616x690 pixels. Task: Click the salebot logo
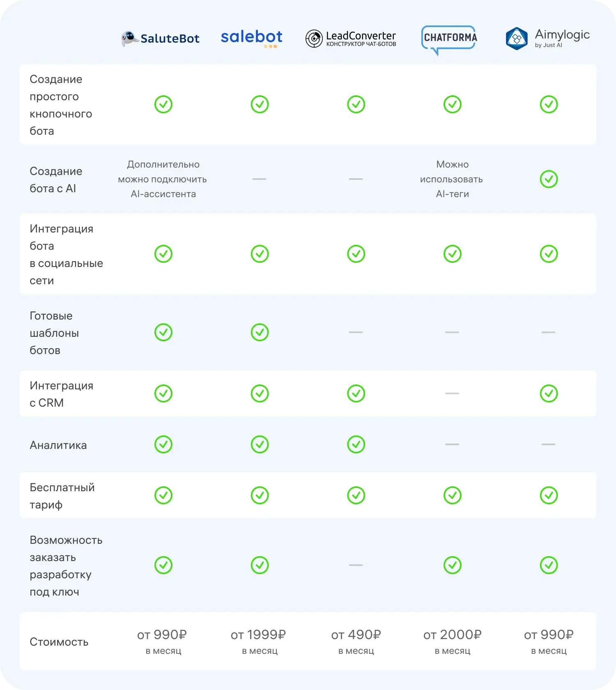(x=251, y=37)
